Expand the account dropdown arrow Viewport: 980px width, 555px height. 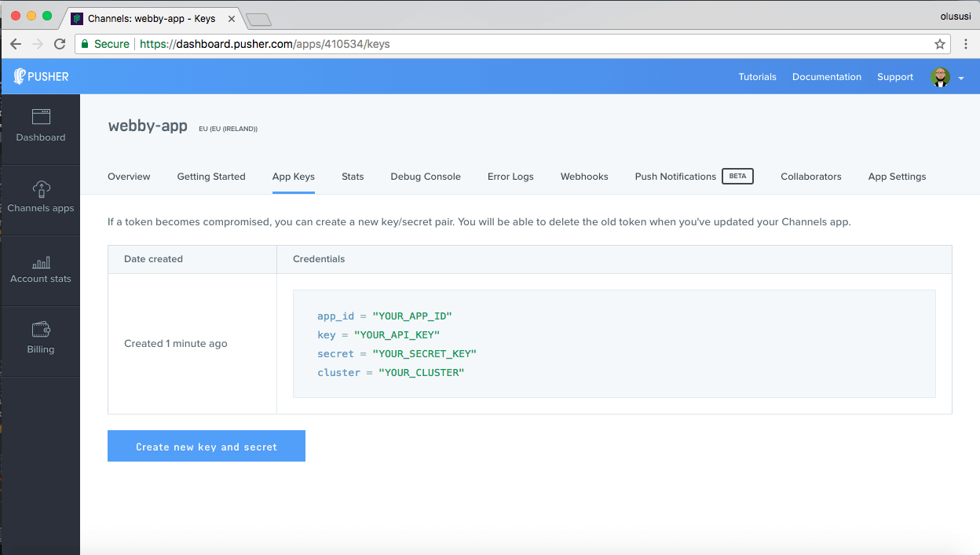tap(961, 79)
